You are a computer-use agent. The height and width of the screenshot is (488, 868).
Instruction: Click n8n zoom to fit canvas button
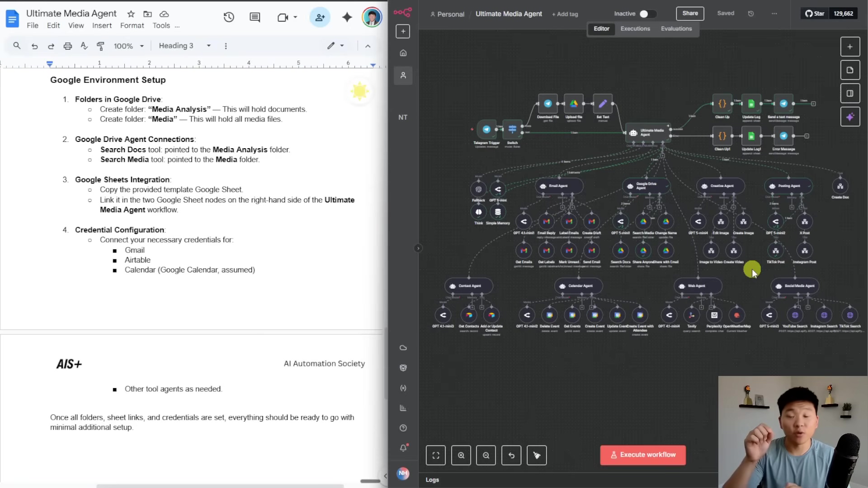coord(435,455)
